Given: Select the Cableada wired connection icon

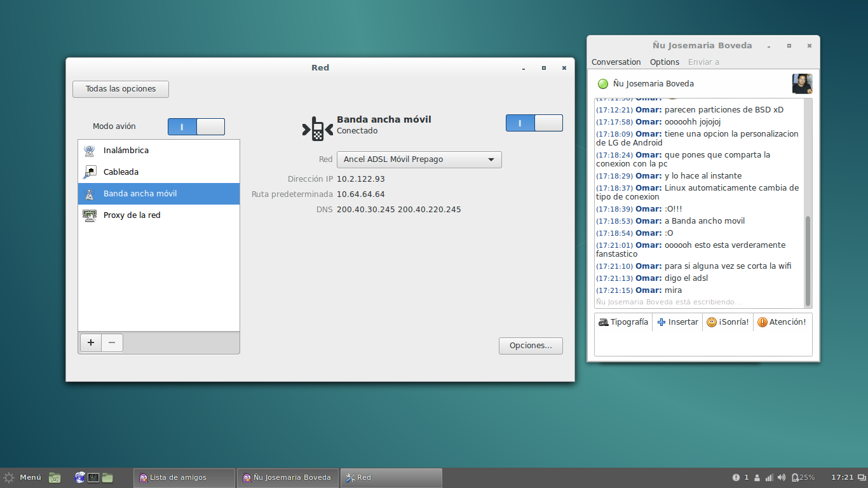Looking at the screenshot, I should tap(89, 172).
